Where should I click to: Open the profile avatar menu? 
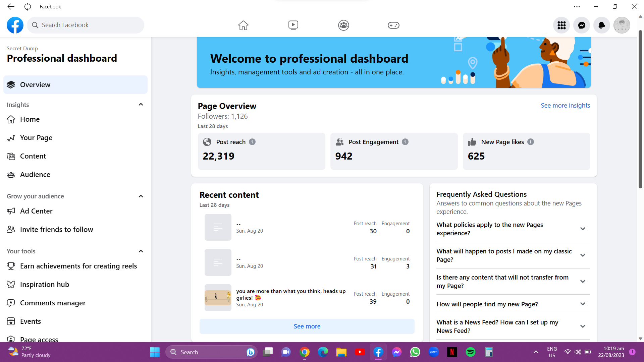(x=622, y=25)
